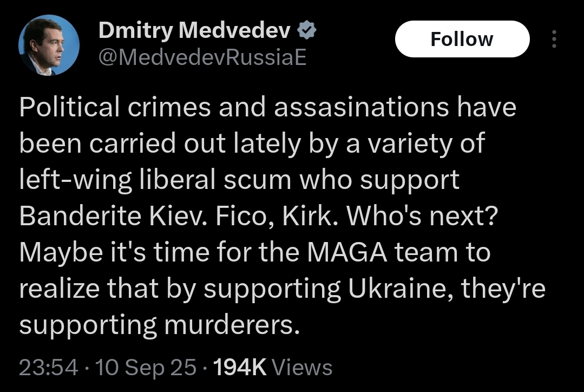Open the three-dot more options menu
Image resolution: width=584 pixels, height=392 pixels.
pos(554,39)
